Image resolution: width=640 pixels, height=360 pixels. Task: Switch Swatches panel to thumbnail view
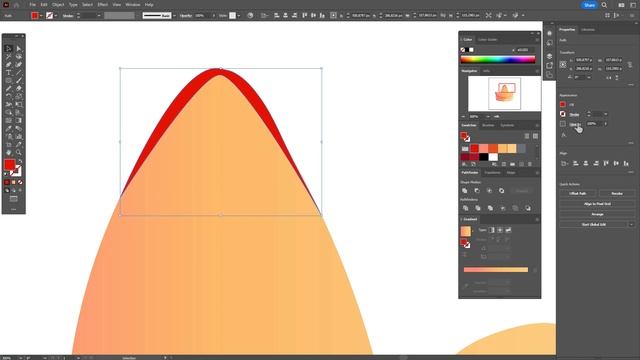click(x=535, y=136)
